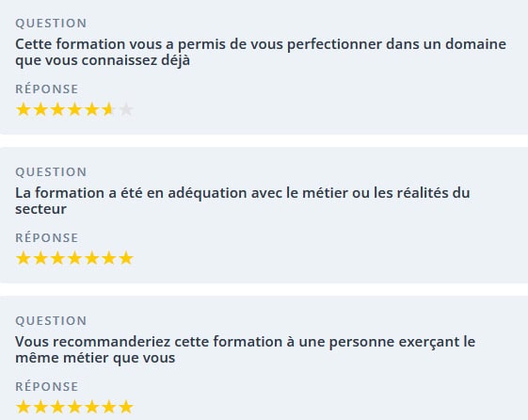This screenshot has width=528, height=420.
Task: Click the question text about perfectionner dans un domaine
Action: pos(261,52)
